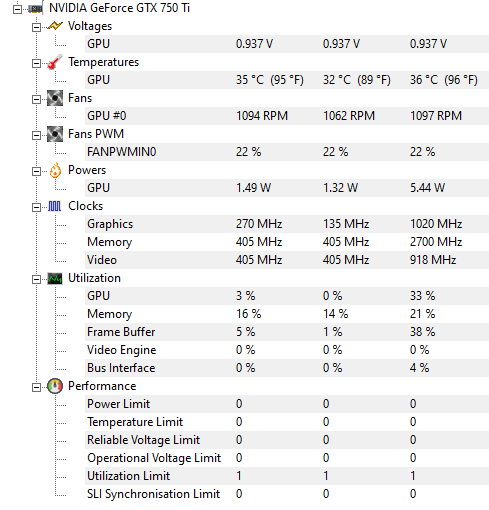Select the FANPWMIN0 row
This screenshot has width=489, height=510.
pos(287,152)
